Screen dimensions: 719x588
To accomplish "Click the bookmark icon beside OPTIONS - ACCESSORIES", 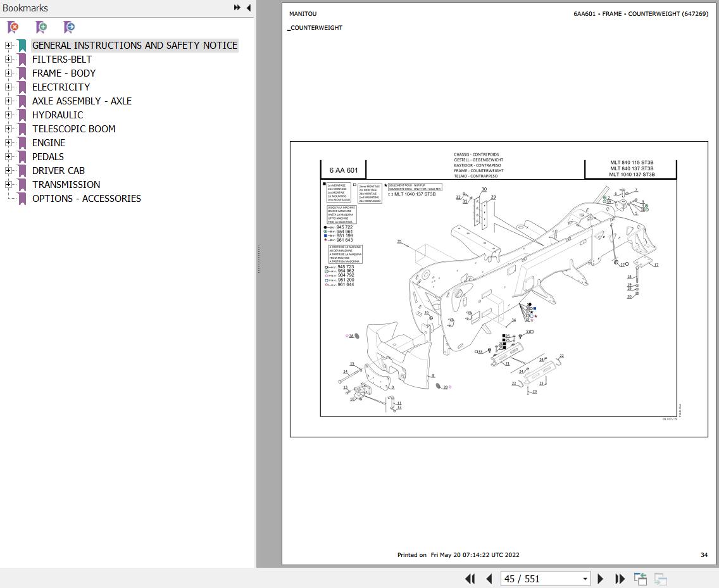I will (x=22, y=199).
